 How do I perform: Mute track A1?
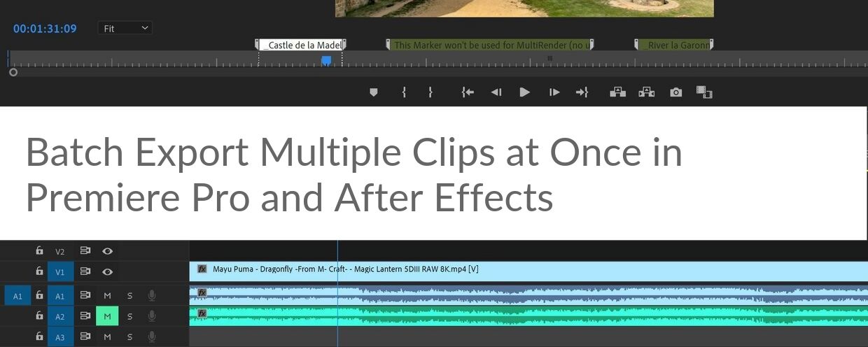(107, 296)
